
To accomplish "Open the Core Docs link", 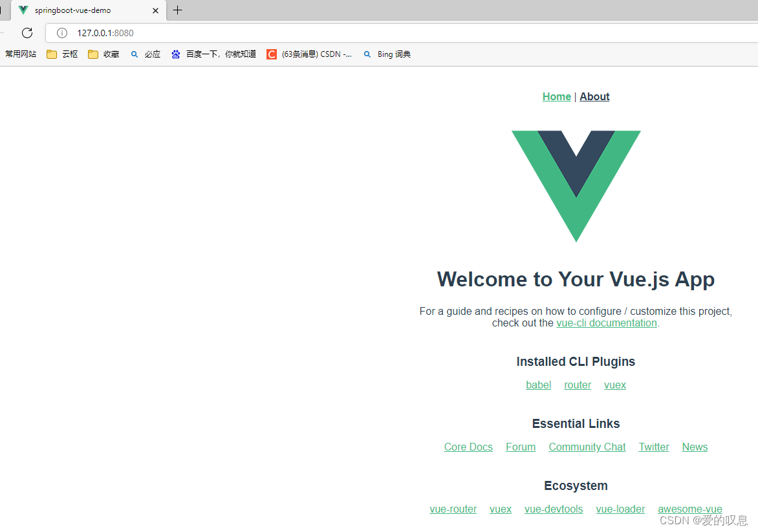I will (468, 447).
